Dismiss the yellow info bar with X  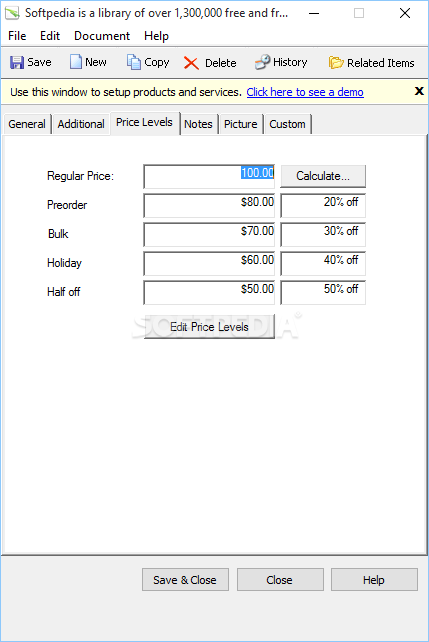click(419, 91)
